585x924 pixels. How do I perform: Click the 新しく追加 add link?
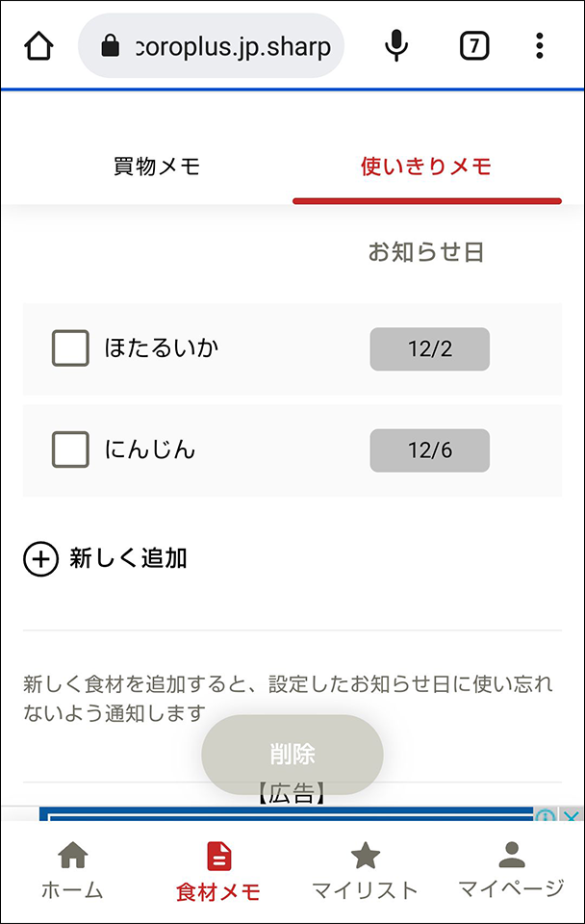128,557
